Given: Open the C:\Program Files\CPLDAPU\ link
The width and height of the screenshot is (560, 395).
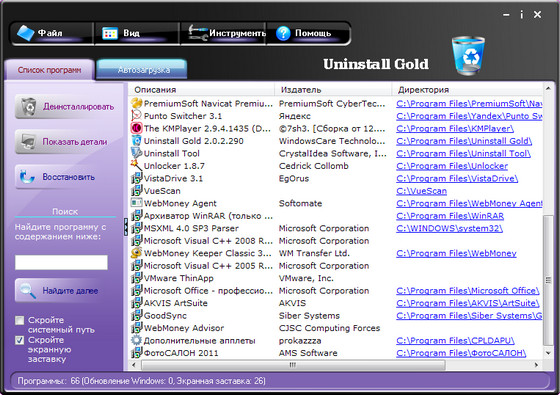Looking at the screenshot, I should click(455, 341).
